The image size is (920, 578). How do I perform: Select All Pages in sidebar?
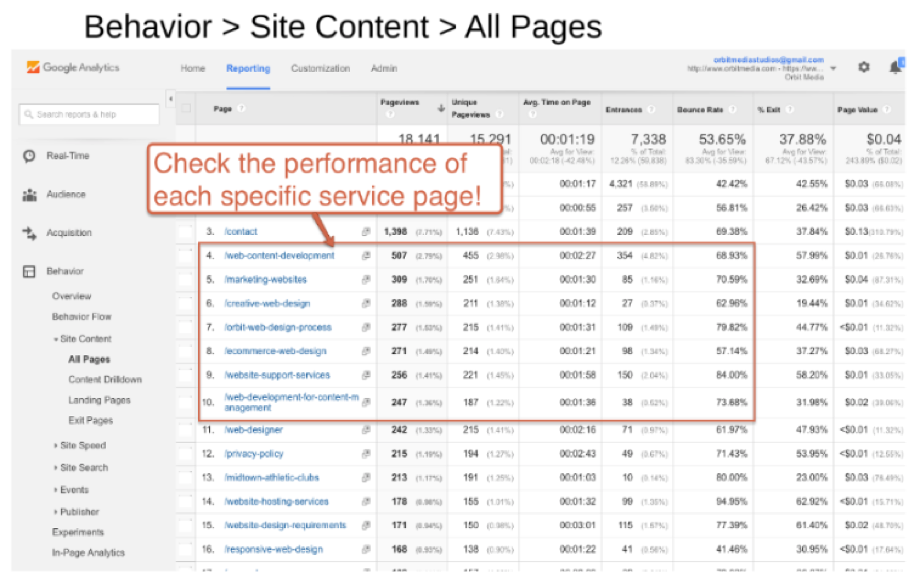tap(89, 360)
